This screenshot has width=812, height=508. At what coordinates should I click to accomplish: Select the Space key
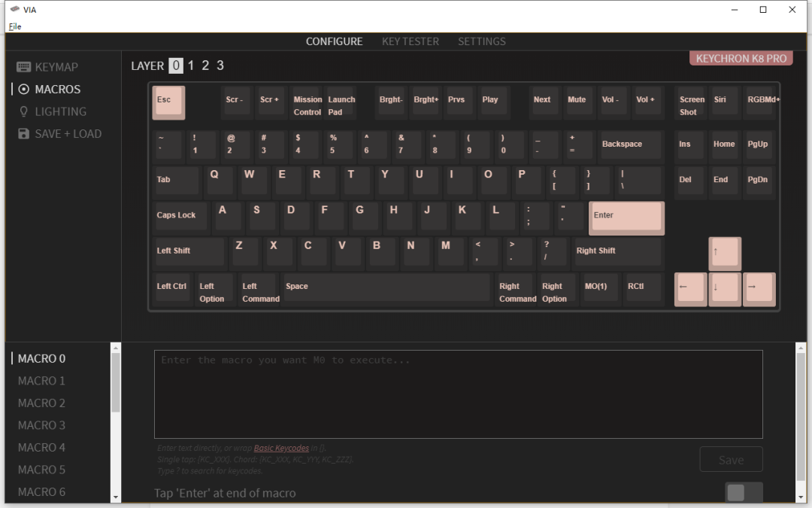click(386, 288)
